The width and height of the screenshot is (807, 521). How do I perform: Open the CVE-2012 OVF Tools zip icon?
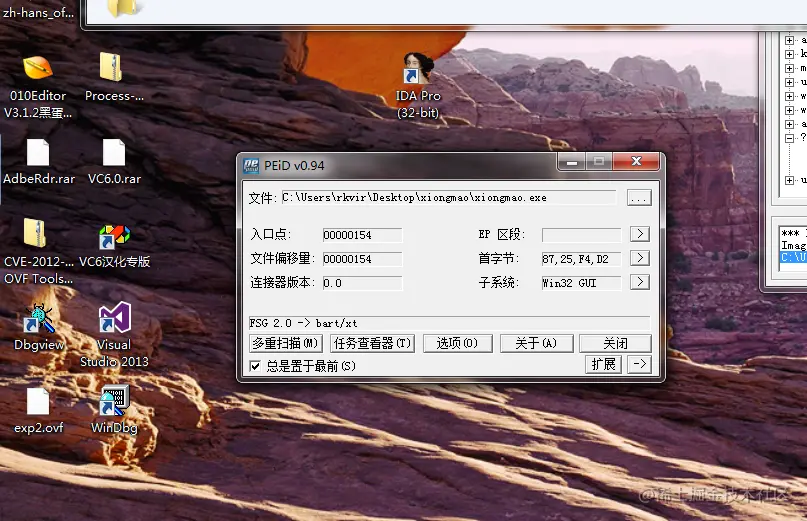click(x=35, y=233)
